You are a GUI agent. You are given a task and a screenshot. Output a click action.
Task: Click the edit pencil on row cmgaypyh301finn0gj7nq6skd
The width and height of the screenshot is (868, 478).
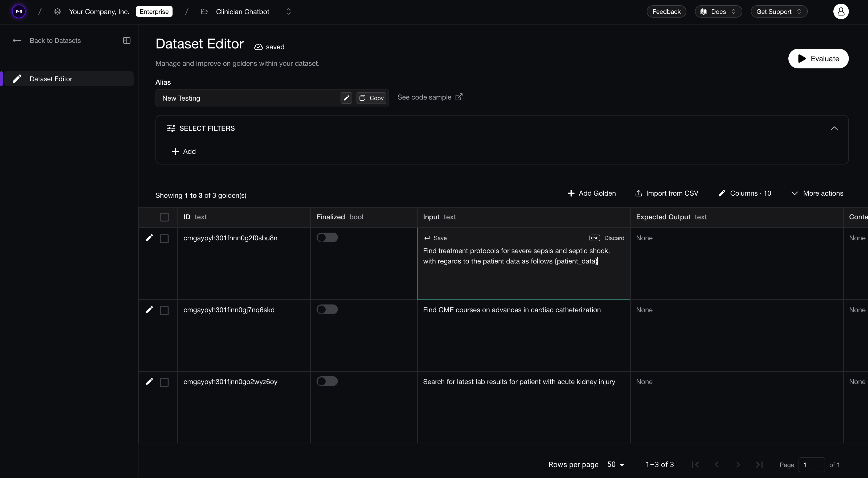(149, 310)
